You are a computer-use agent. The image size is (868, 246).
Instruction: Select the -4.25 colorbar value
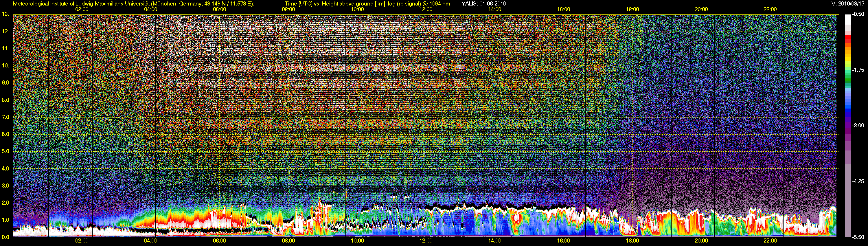[x=858, y=181]
